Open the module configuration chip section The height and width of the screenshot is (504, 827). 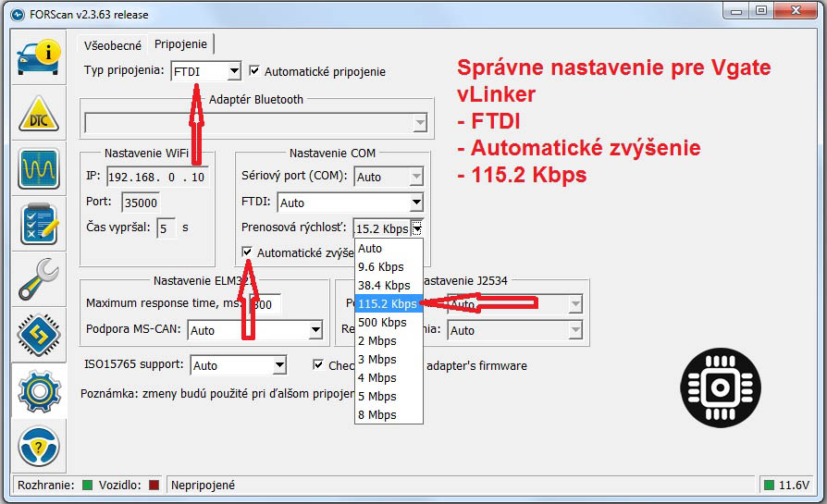[x=39, y=335]
